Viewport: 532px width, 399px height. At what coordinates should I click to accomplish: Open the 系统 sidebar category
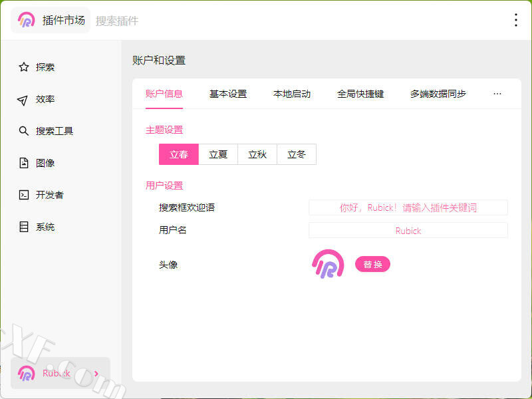pos(45,227)
